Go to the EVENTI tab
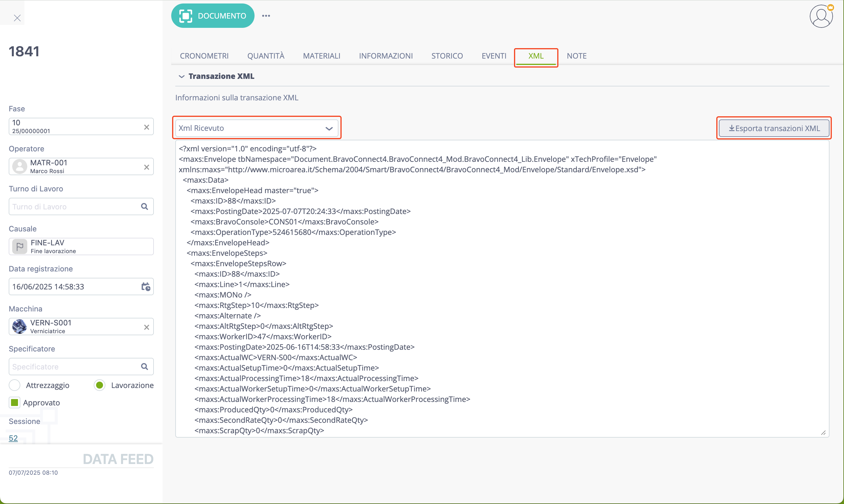 click(494, 56)
